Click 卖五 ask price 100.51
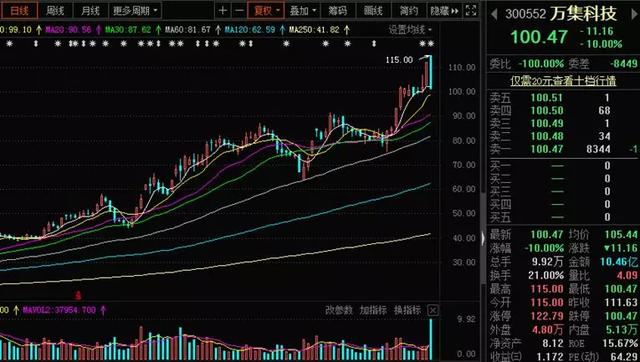This screenshot has height=362, width=640. tap(547, 98)
